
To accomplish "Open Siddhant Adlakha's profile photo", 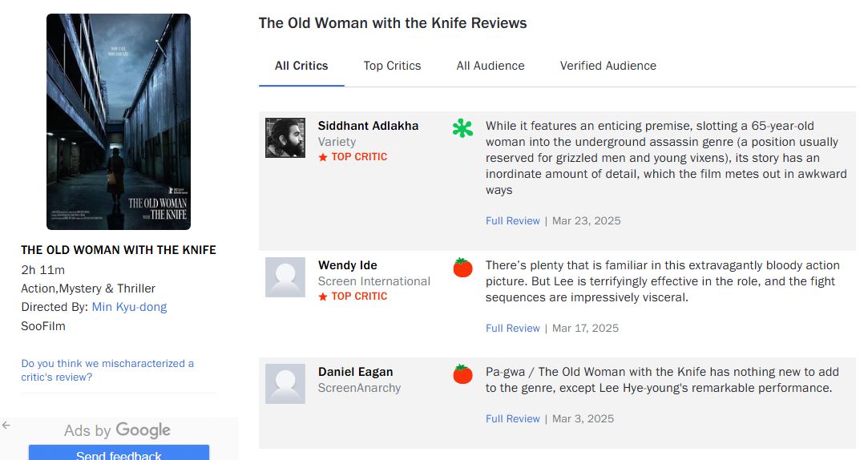I will pyautogui.click(x=285, y=138).
